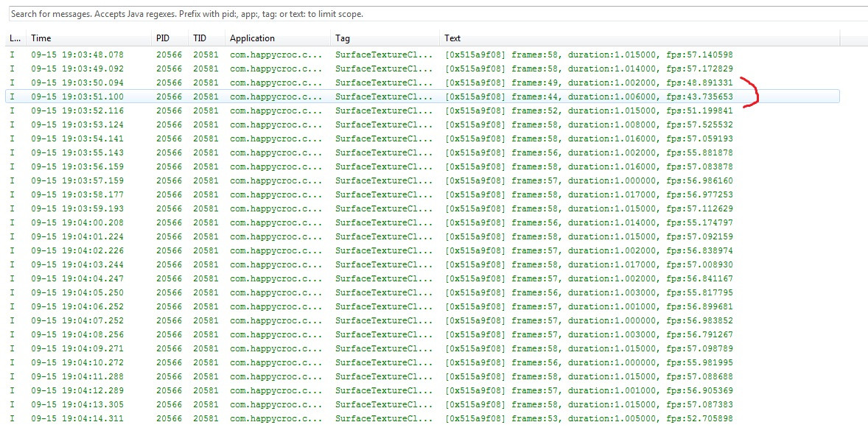The image size is (868, 436).
Task: Select log row timestamped 19:03:55.143
Action: point(423,152)
